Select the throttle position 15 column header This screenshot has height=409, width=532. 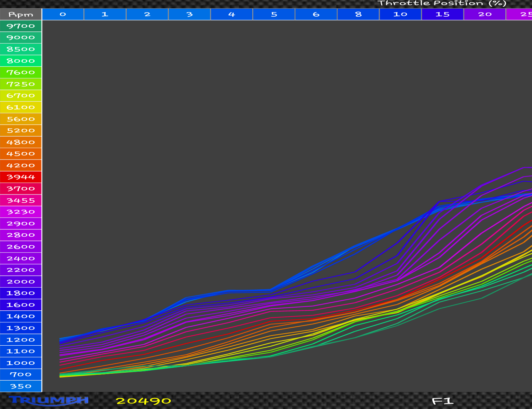[x=443, y=14]
